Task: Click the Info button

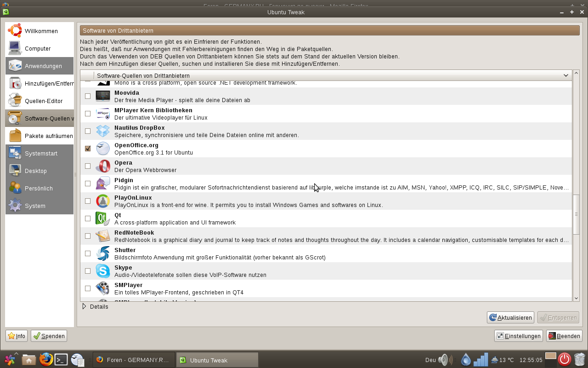Action: [17, 336]
